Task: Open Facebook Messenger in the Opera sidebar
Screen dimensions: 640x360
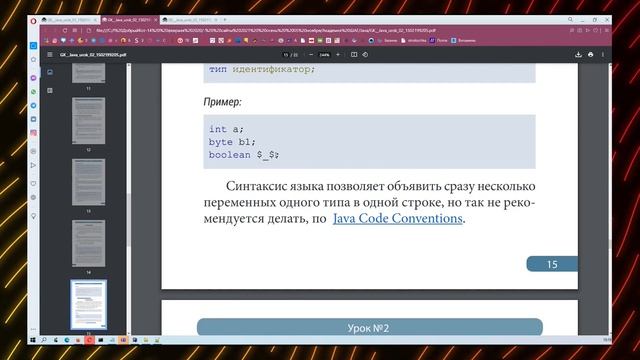Action: pyautogui.click(x=33, y=78)
